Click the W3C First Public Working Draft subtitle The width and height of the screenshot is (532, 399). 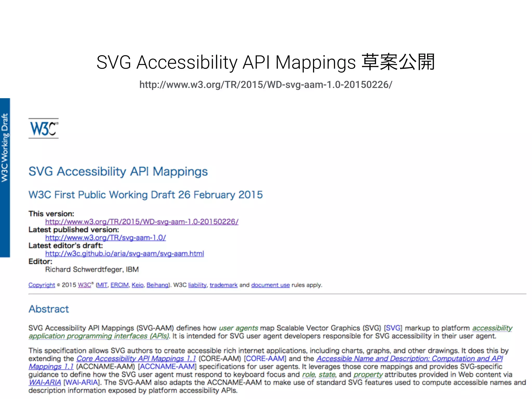[x=146, y=195]
